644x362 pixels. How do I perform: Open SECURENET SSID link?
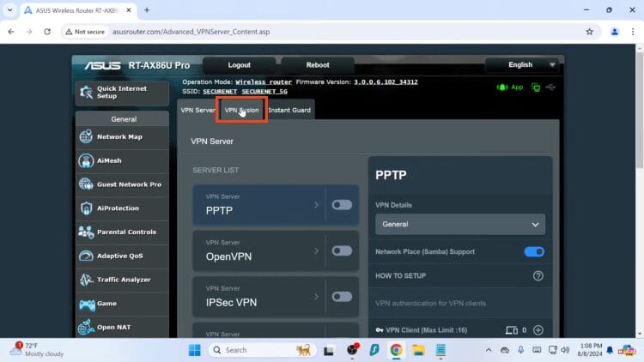220,92
